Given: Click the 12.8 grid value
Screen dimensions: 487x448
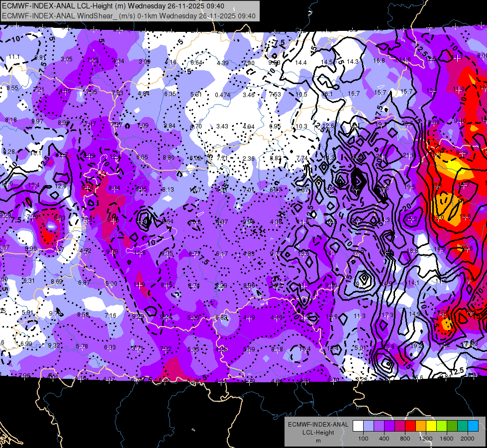Looking at the screenshot, I should click(61, 186).
